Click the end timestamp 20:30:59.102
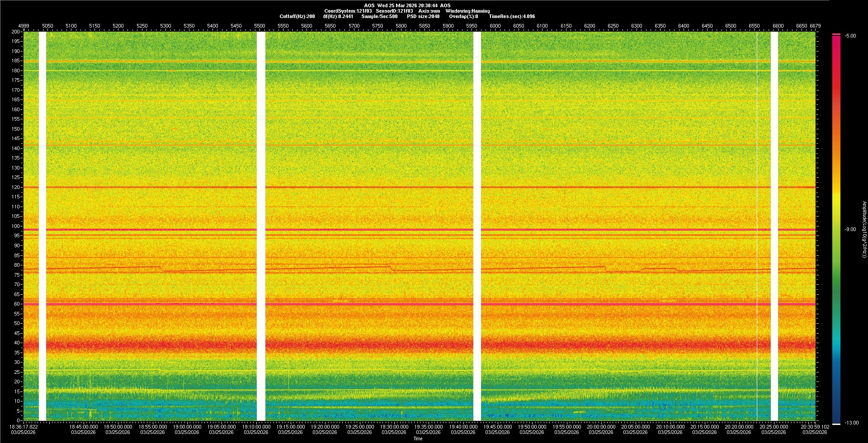868x443 pixels. [x=815, y=426]
